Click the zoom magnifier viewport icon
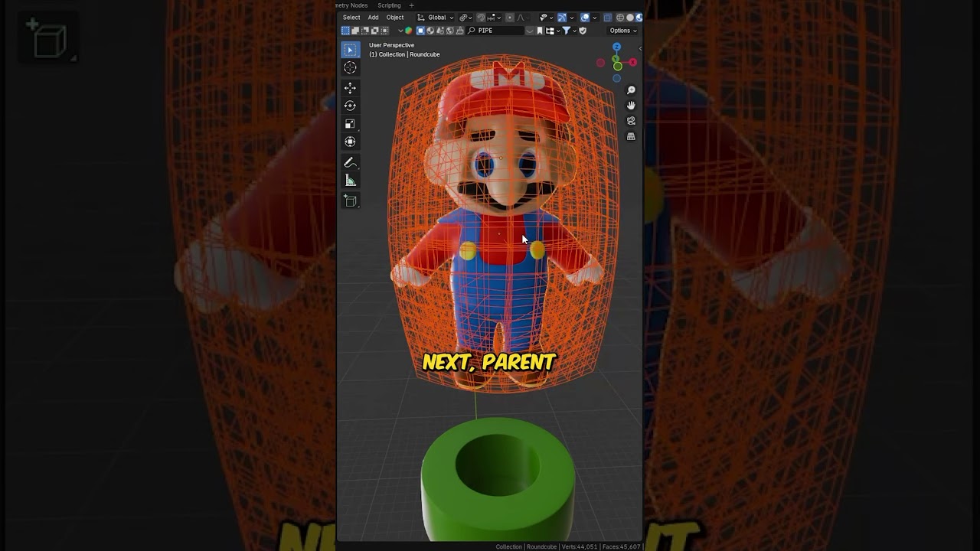The image size is (980, 551). (x=631, y=90)
